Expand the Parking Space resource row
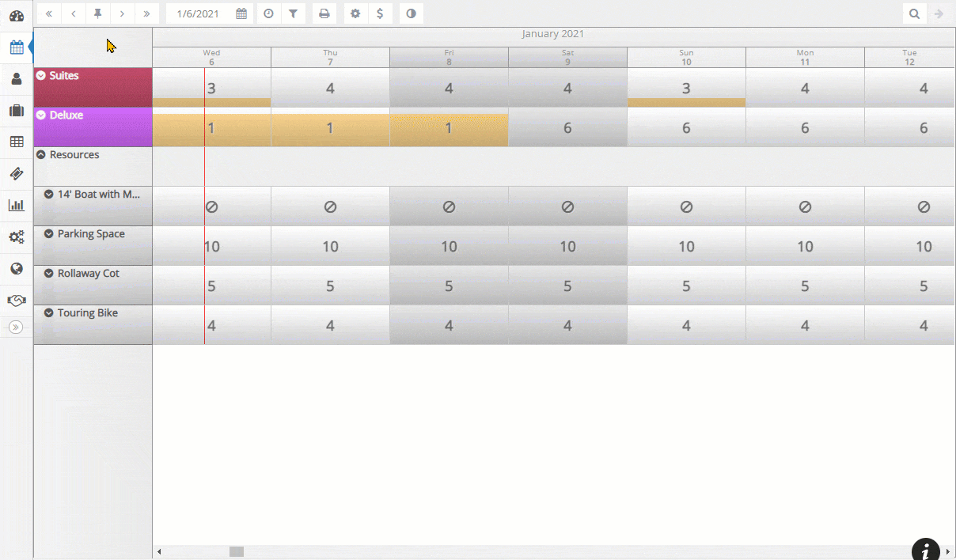Screen dimensions: 956x560 click(49, 234)
